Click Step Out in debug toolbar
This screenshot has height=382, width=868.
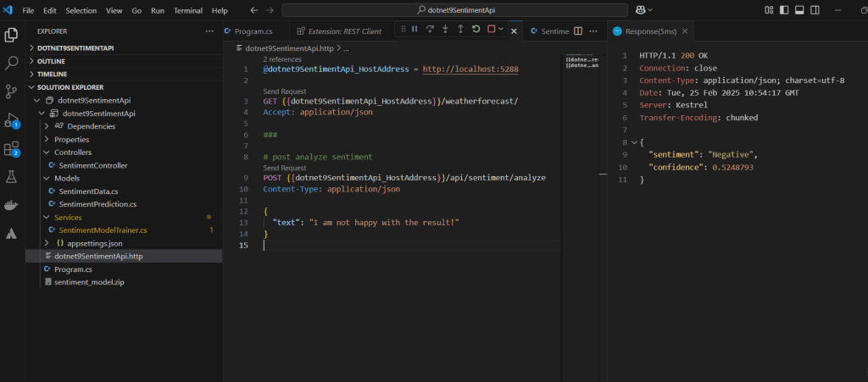pos(460,30)
